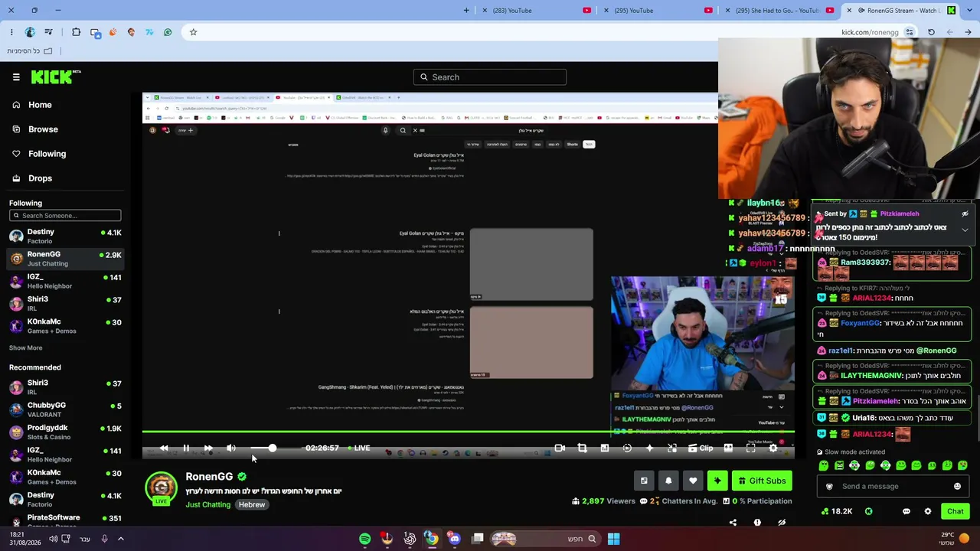Click the green subscribe star button
The height and width of the screenshot is (551, 980).
coord(717,481)
